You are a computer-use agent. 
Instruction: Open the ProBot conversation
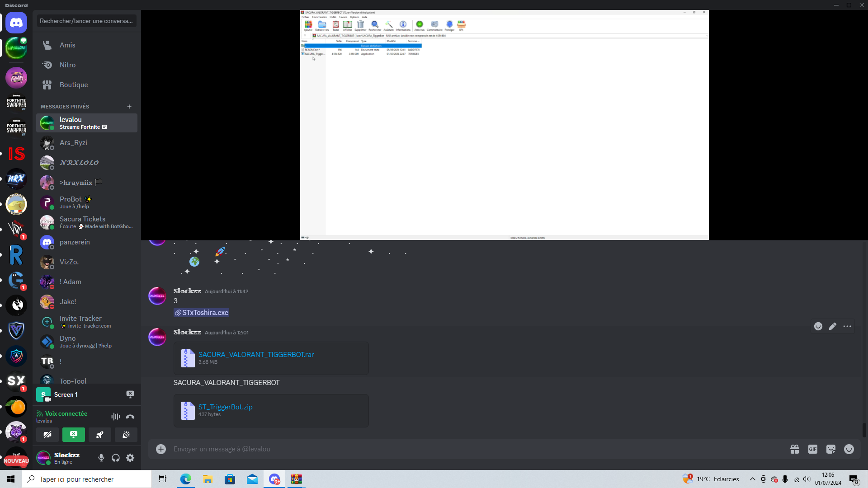(87, 202)
